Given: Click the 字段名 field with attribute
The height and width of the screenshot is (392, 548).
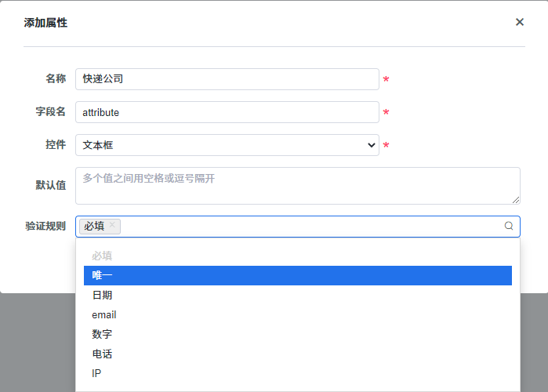Looking at the screenshot, I should [227, 112].
